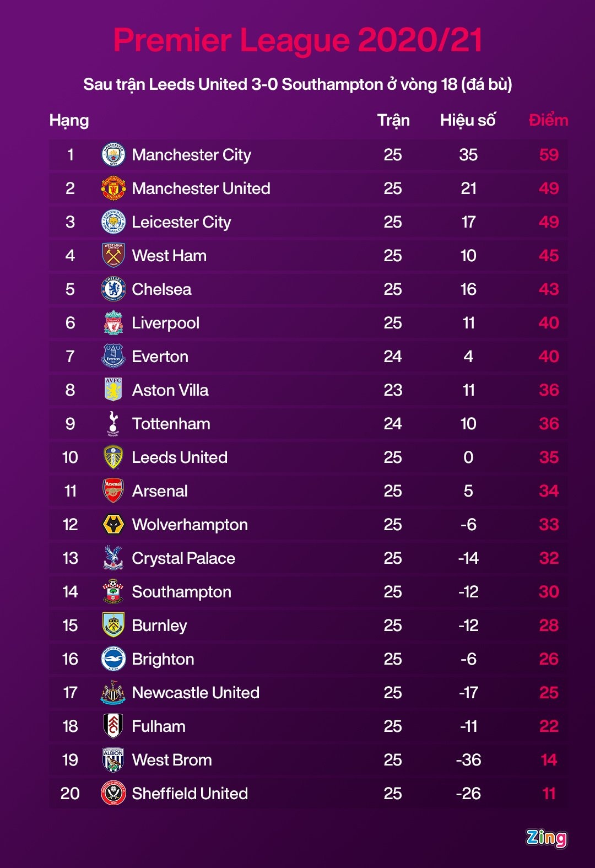Click the Zing logo watermark
The height and width of the screenshot is (868, 595).
coord(546,838)
